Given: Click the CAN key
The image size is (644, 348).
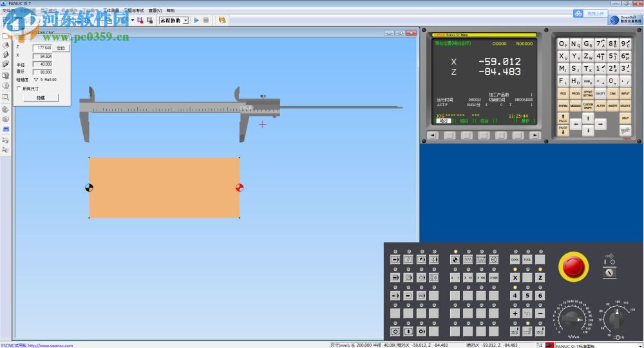Looking at the screenshot, I should [x=613, y=93].
